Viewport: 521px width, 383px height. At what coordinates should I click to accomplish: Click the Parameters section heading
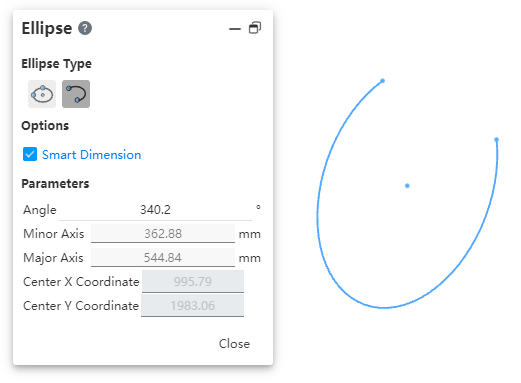click(55, 184)
